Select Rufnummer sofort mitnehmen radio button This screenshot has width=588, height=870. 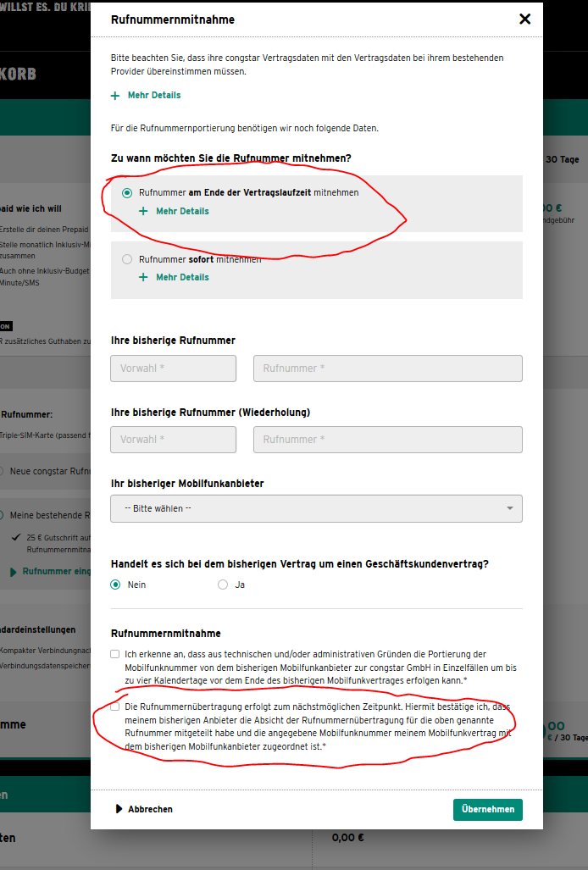127,259
